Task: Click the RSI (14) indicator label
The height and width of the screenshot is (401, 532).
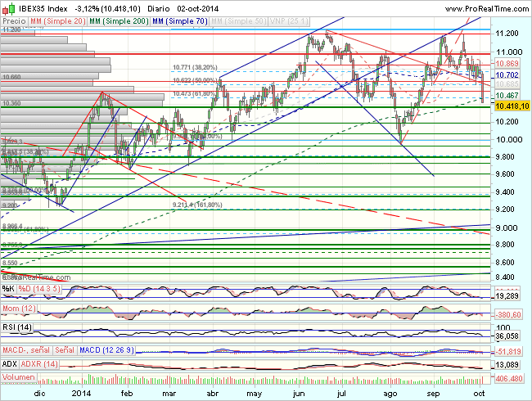Action: 17,327
